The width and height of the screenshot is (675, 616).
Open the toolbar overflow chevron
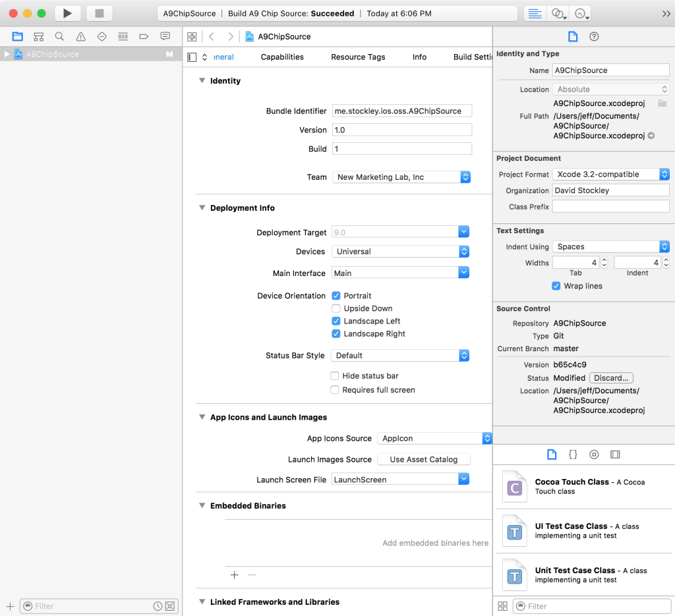pyautogui.click(x=666, y=14)
